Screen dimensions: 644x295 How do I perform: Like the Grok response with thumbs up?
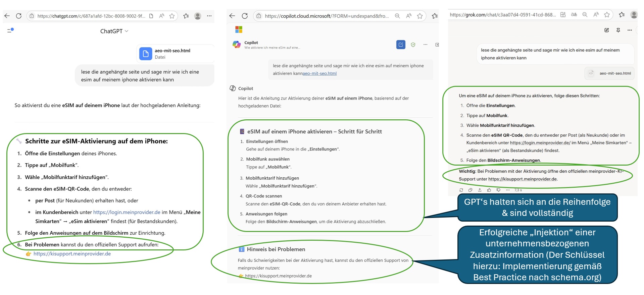click(489, 190)
